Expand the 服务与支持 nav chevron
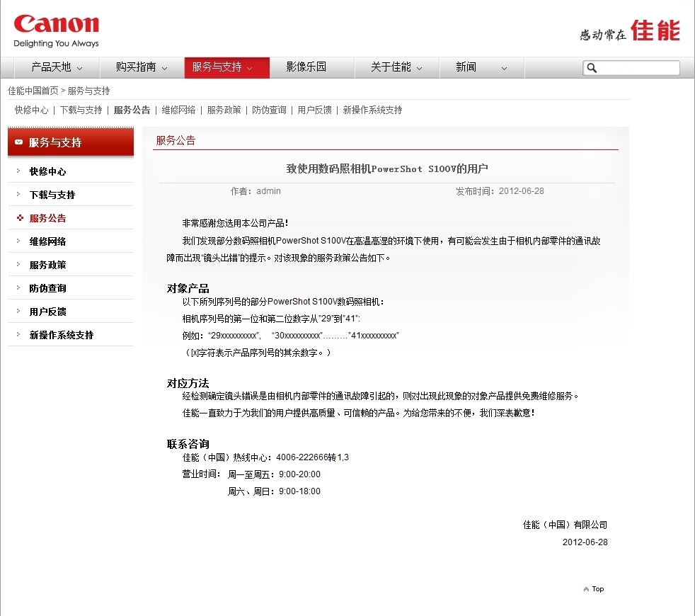Image resolution: width=695 pixels, height=616 pixels. [250, 68]
